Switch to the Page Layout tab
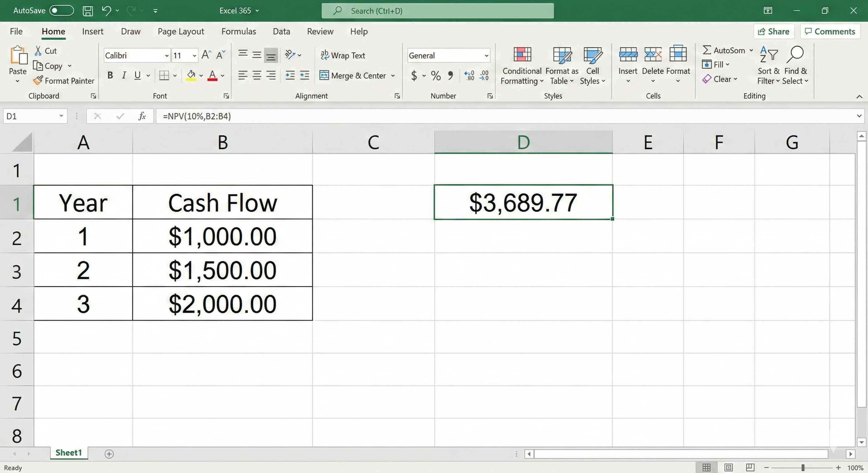868x473 pixels. 181,31
